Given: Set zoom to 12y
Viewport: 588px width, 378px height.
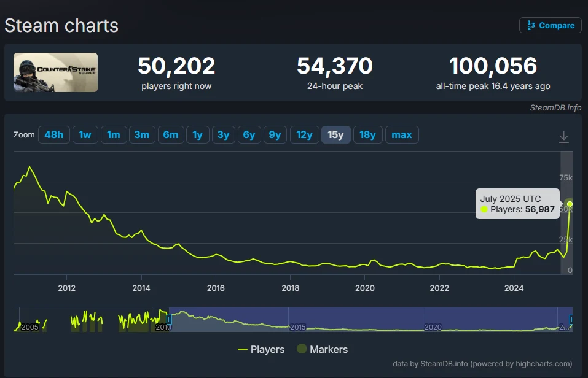Looking at the screenshot, I should [305, 134].
